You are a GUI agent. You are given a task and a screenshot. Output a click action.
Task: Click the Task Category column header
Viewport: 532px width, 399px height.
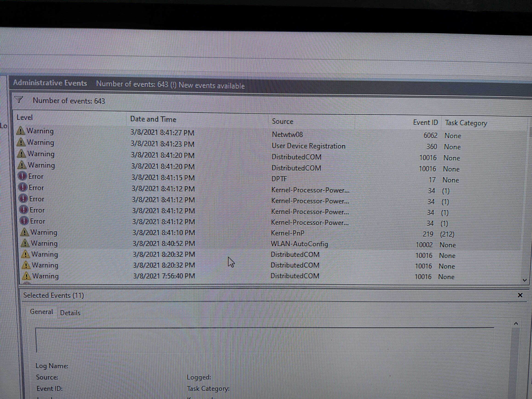[x=466, y=123]
